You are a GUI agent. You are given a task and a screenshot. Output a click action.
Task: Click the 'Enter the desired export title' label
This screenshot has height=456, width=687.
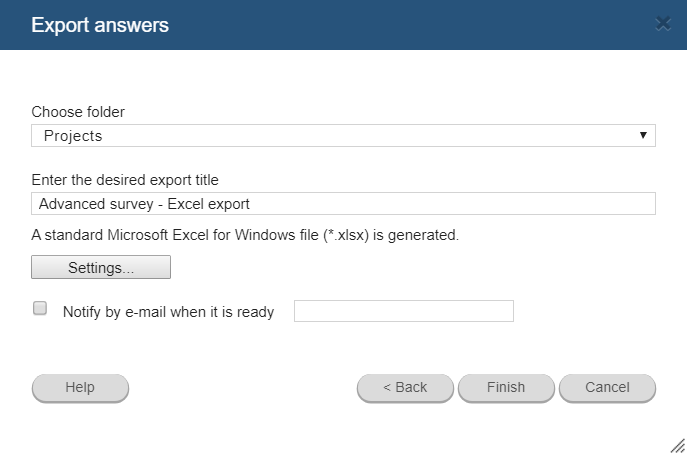tap(125, 180)
